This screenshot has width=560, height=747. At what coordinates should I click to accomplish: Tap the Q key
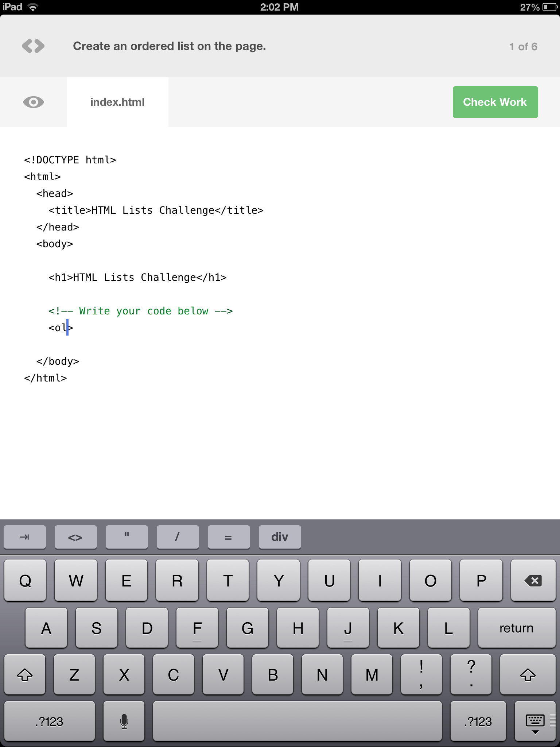(25, 580)
